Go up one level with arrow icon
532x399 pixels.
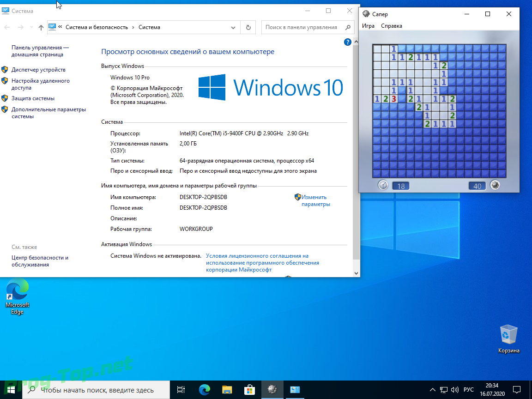pyautogui.click(x=41, y=28)
